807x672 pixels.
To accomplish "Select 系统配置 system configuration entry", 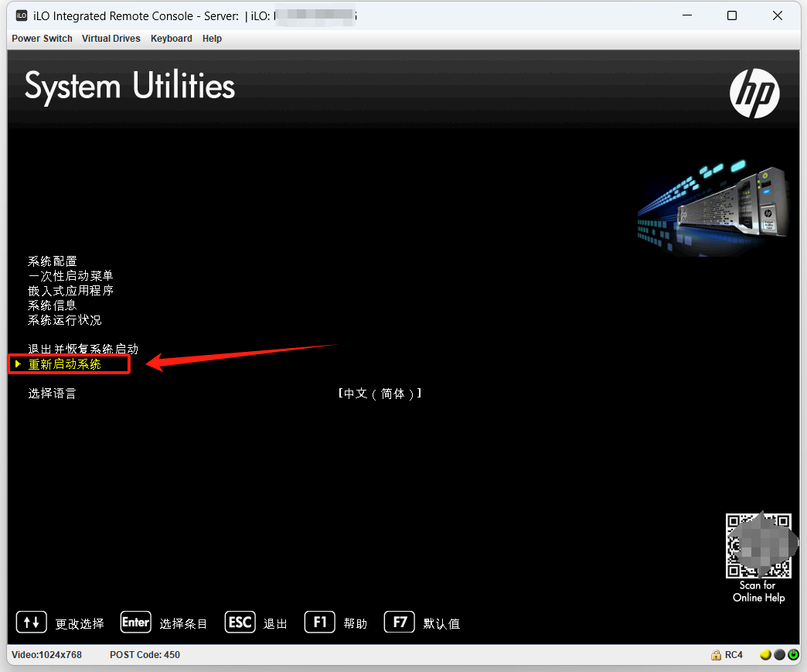I will [53, 261].
